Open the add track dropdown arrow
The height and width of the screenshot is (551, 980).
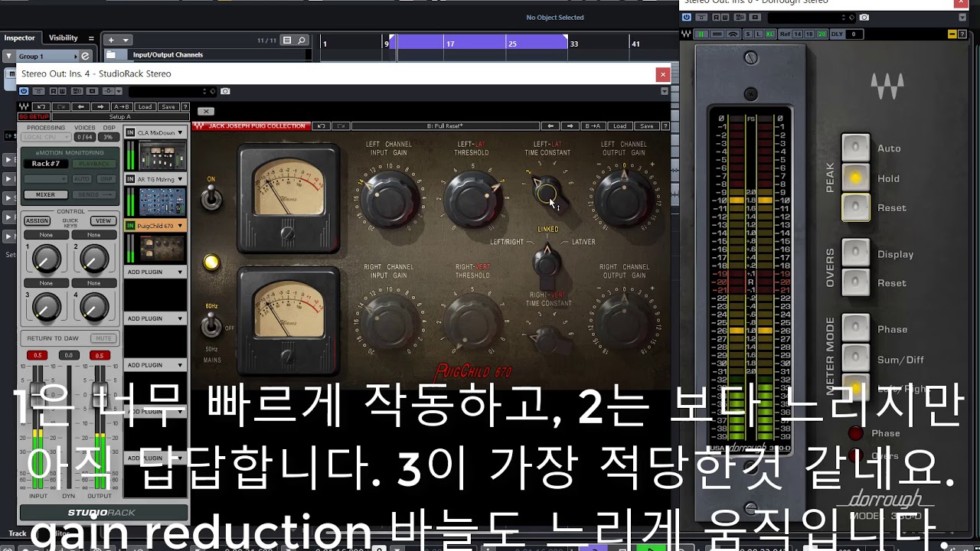pos(126,40)
